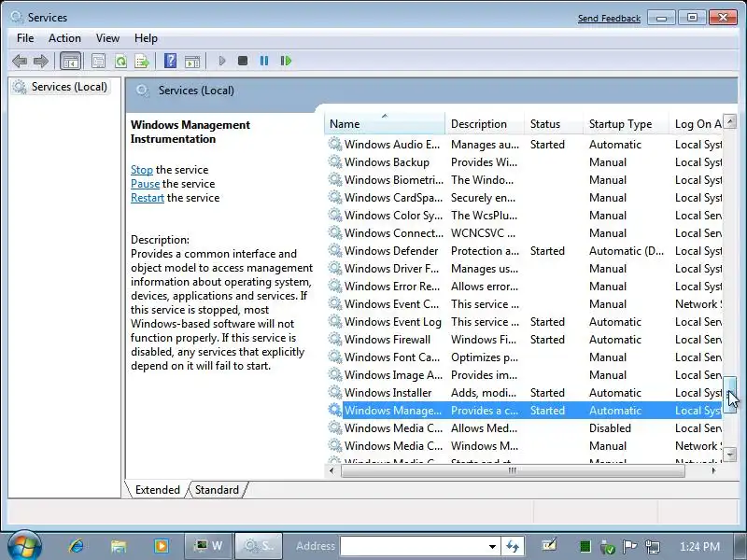
Task: Click the Address bar Go/refresh button
Action: [513, 546]
